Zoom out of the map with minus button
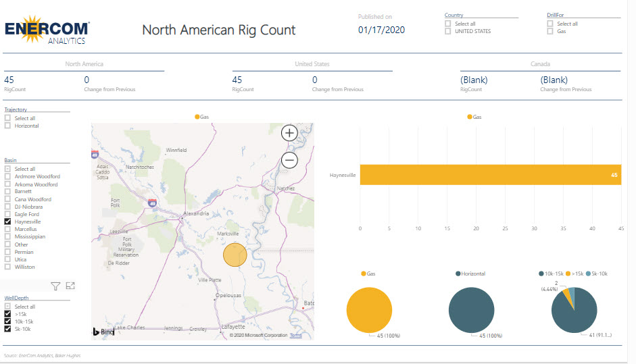636x364 pixels. tap(289, 160)
